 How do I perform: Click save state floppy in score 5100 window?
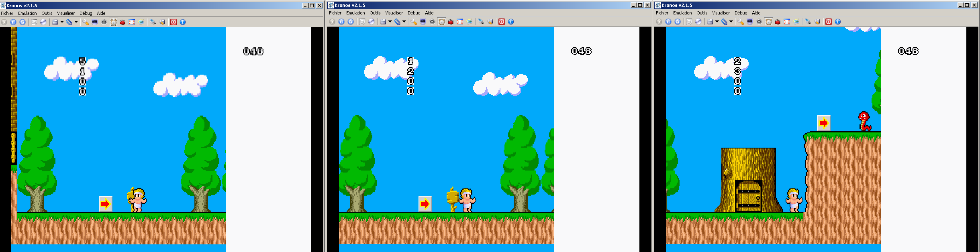click(55, 22)
